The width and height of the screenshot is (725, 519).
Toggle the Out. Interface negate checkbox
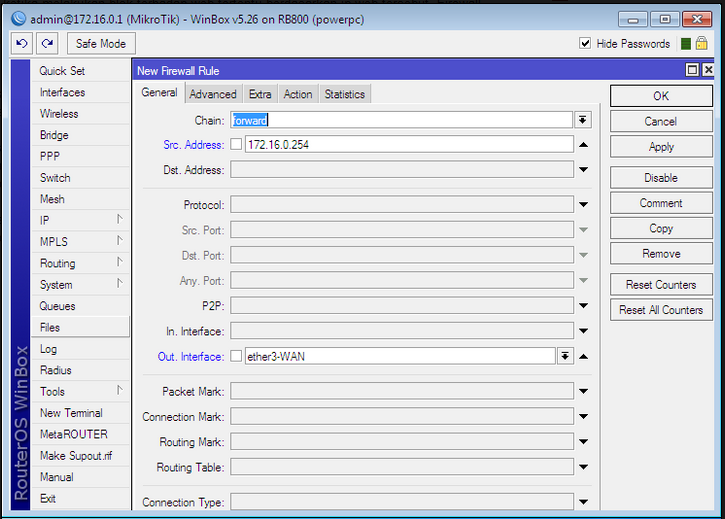(x=236, y=356)
